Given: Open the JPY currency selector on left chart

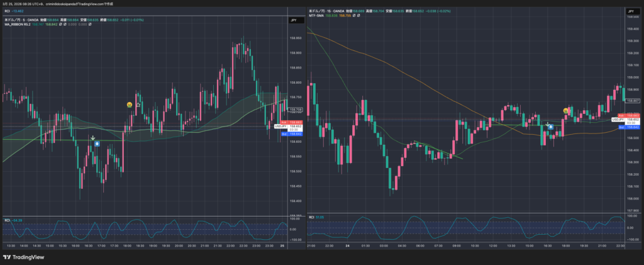Looking at the screenshot, I should (292, 21).
